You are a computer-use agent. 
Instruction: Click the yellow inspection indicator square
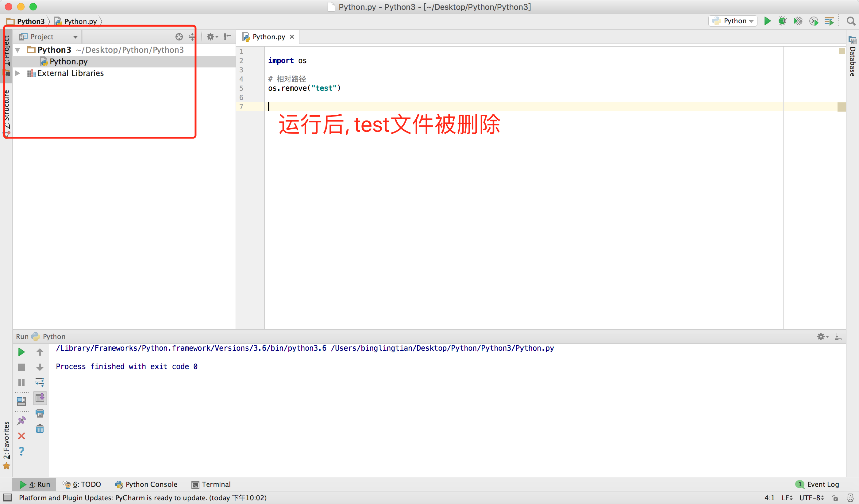pos(842,51)
